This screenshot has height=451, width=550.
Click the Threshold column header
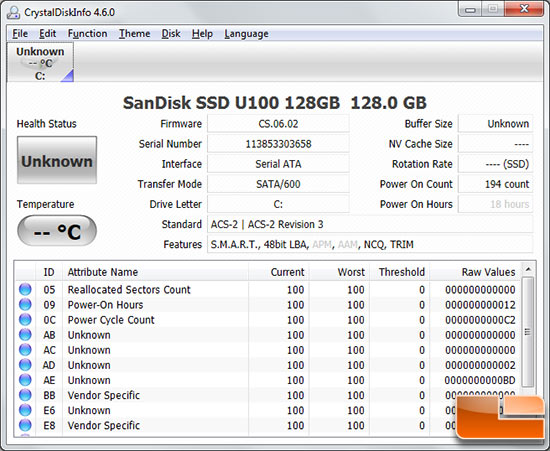coord(399,272)
